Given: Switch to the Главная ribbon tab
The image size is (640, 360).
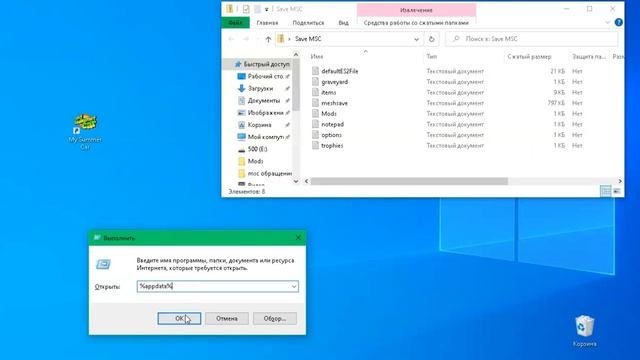Looking at the screenshot, I should pyautogui.click(x=267, y=23).
